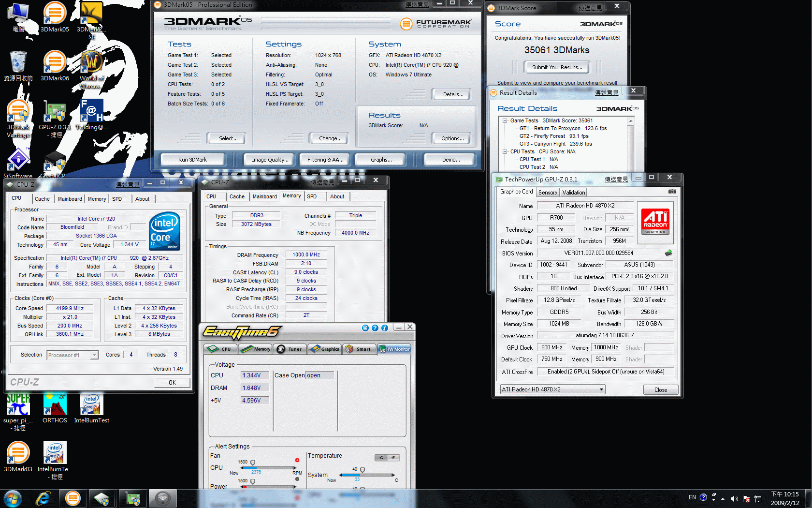Click the Graphs... button in 3DMark05
812x508 pixels.
381,160
